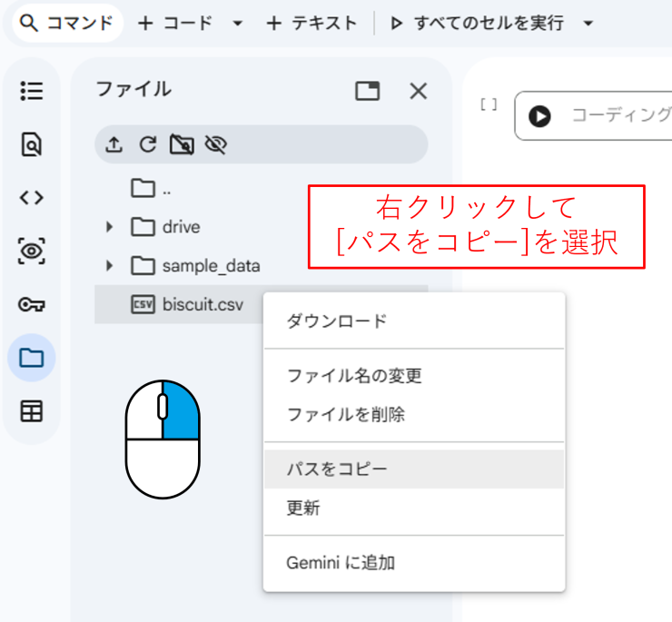Toggle hidden files visibility eye icon
This screenshot has width=672, height=622.
tap(215, 144)
